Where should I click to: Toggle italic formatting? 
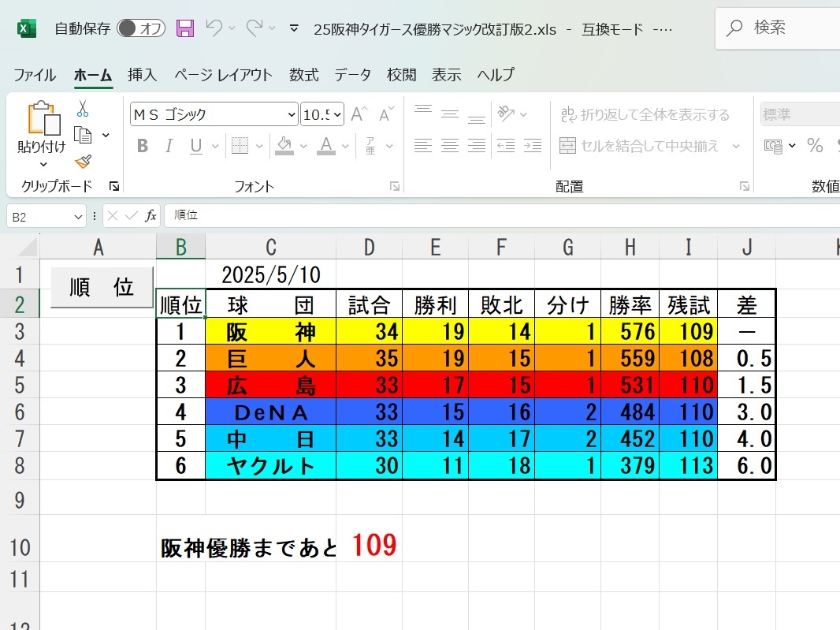pyautogui.click(x=169, y=145)
